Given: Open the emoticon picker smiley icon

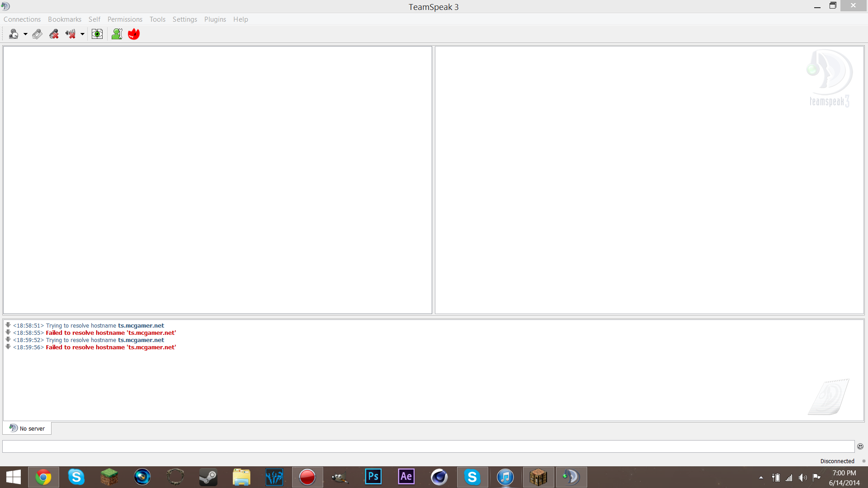Looking at the screenshot, I should point(860,446).
